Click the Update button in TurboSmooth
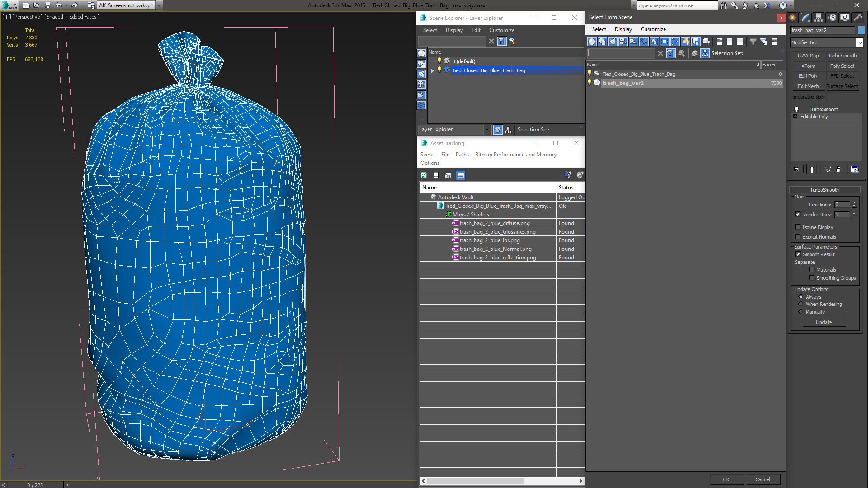 pos(824,322)
